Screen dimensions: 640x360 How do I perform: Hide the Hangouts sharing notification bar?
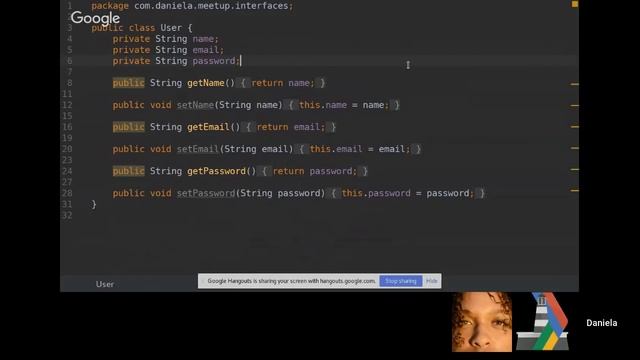[x=431, y=281]
